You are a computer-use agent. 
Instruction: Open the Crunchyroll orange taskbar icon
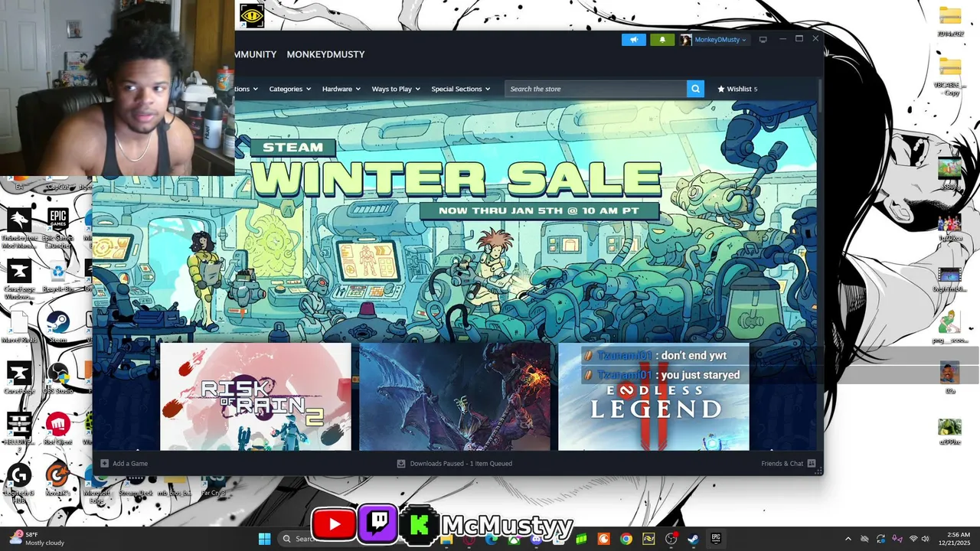[x=603, y=539]
